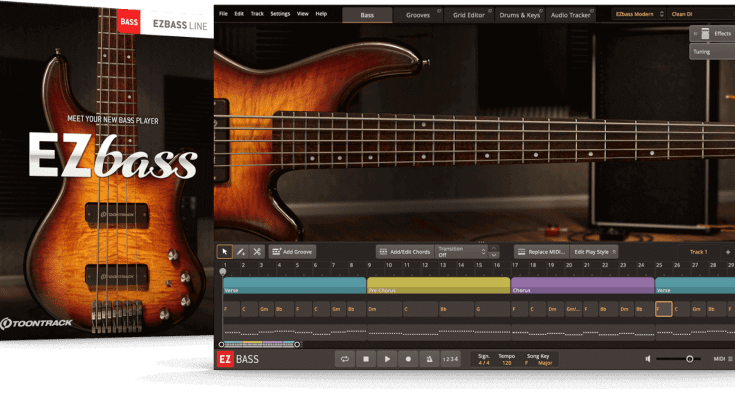Viewport: 735px width, 400px height.
Task: Open the Settings menu
Action: click(280, 15)
